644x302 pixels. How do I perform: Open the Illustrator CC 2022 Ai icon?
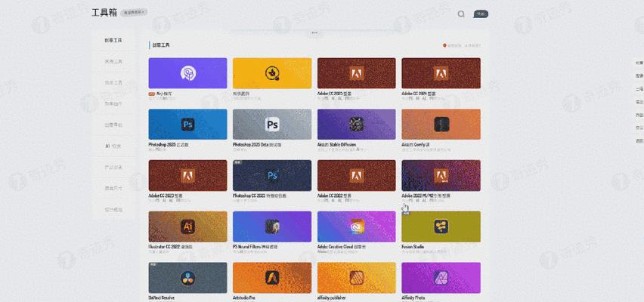tap(188, 226)
